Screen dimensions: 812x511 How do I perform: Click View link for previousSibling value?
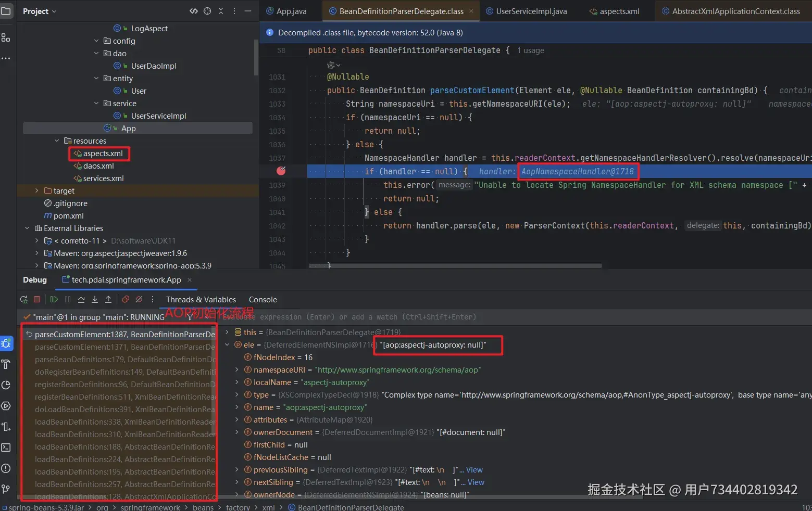click(474, 469)
